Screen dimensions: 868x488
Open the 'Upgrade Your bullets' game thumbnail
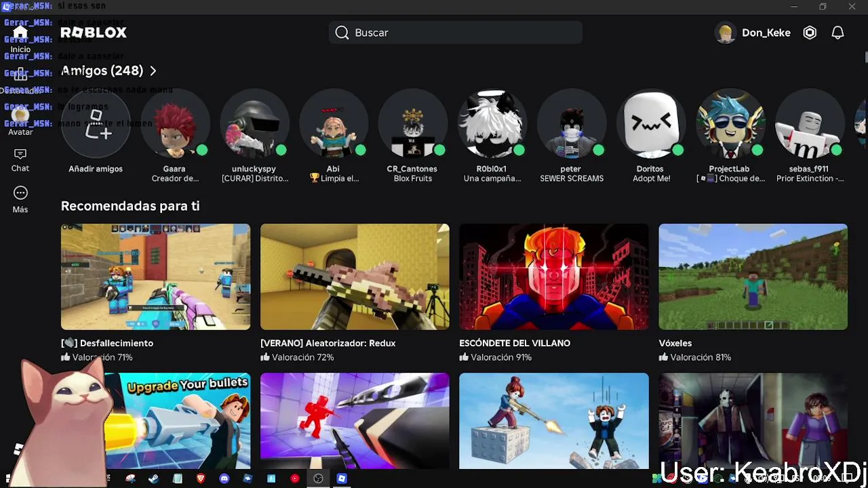(x=178, y=420)
